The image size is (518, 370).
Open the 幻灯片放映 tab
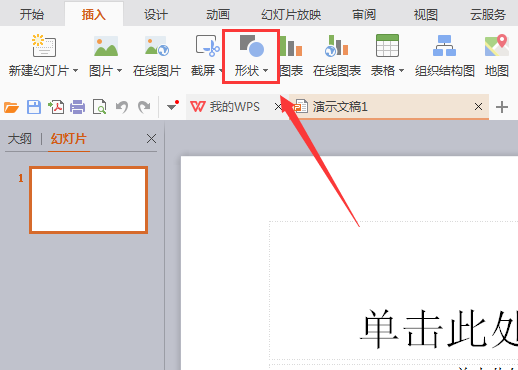coord(291,15)
